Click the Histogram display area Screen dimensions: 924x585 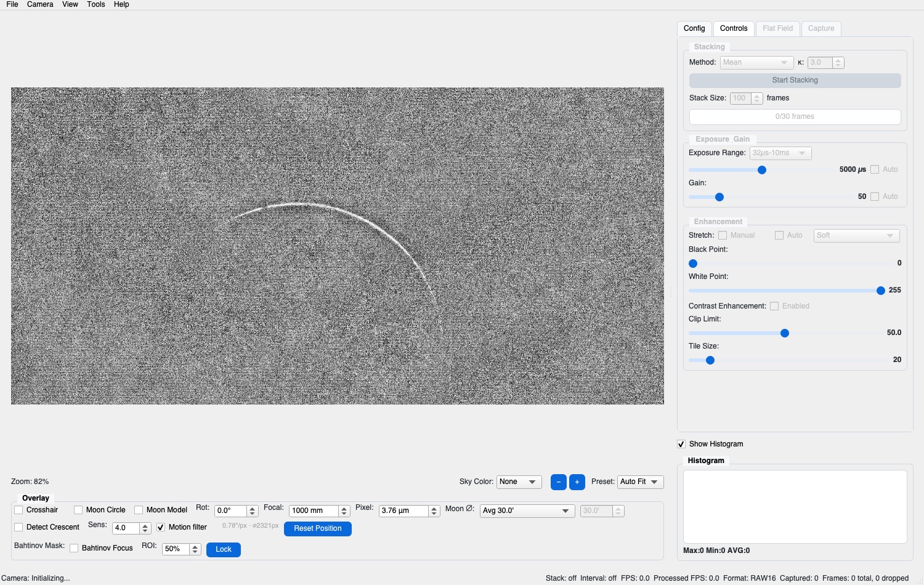coord(795,507)
